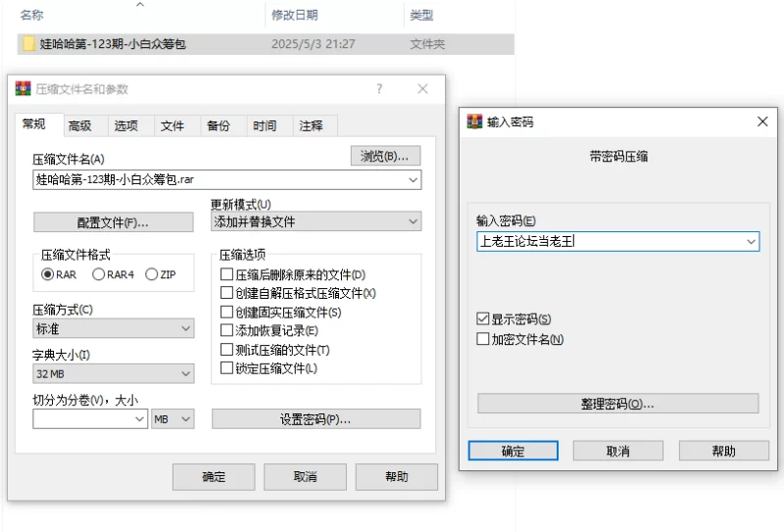Viewport: 784px width, 532px height.
Task: Open the 压缩文件名 dropdown arrow
Action: click(x=413, y=180)
